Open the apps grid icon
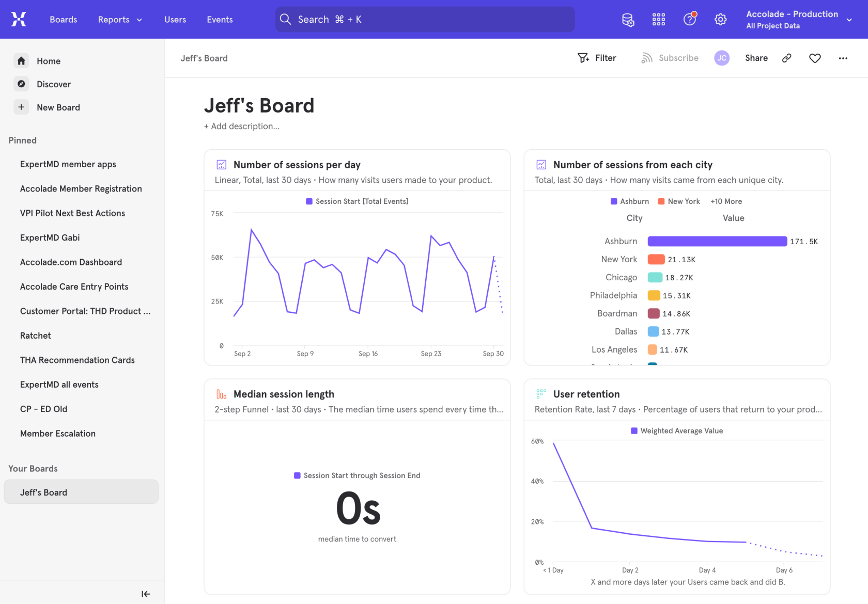Screen dimensions: 868x604 click(658, 20)
